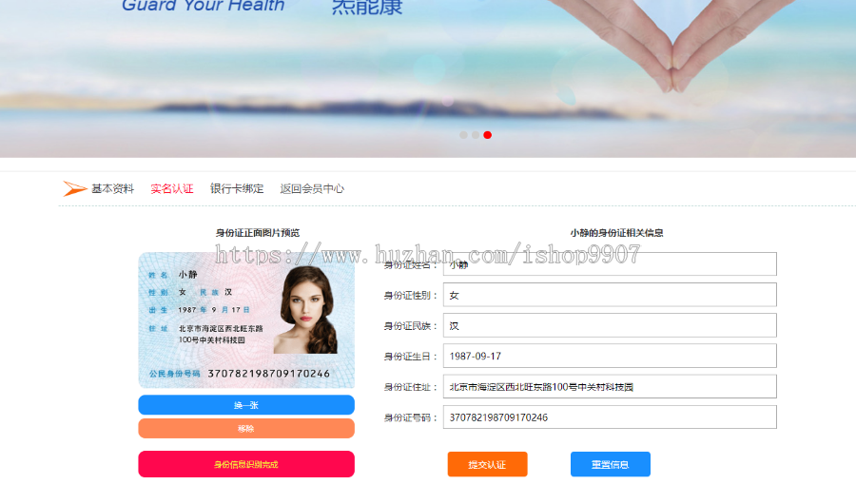The image size is (856, 504).
Task: Click the 返回会员中心 link
Action: [312, 188]
